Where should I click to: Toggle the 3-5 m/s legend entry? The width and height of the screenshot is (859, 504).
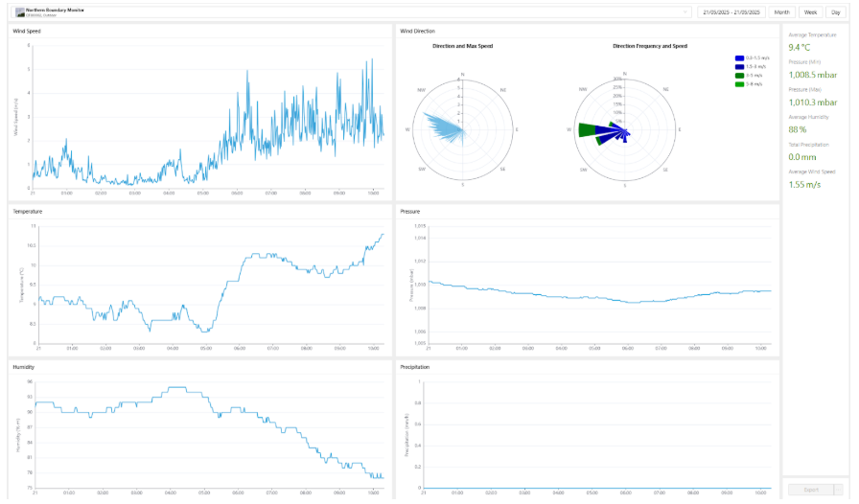pos(749,76)
